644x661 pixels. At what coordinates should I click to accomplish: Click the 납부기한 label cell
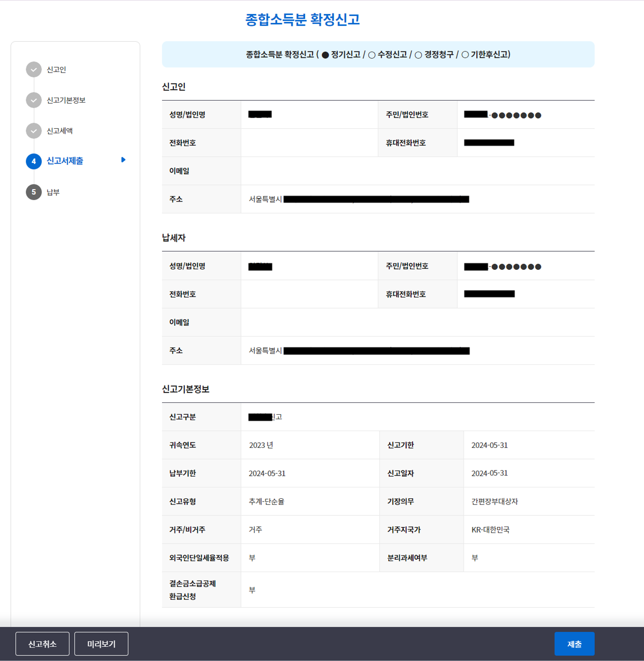click(x=201, y=473)
